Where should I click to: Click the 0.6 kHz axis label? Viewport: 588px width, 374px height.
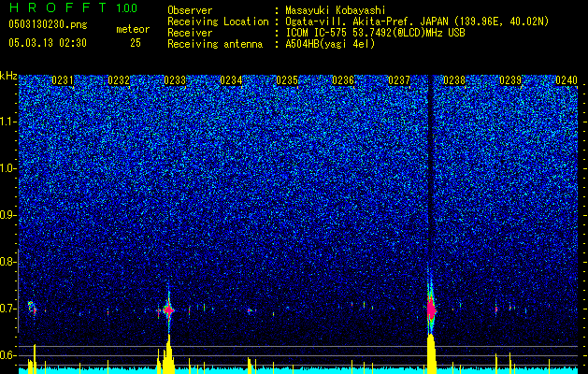[x=8, y=355]
